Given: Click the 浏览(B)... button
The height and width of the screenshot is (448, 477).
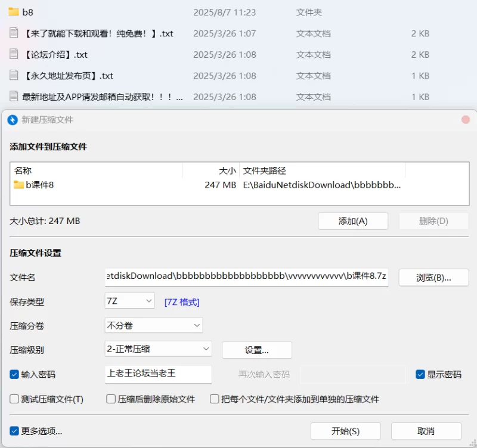Looking at the screenshot, I should tap(433, 278).
